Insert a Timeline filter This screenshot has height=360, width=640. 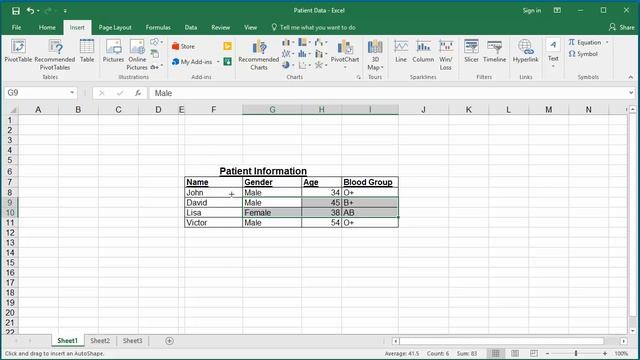tap(494, 51)
